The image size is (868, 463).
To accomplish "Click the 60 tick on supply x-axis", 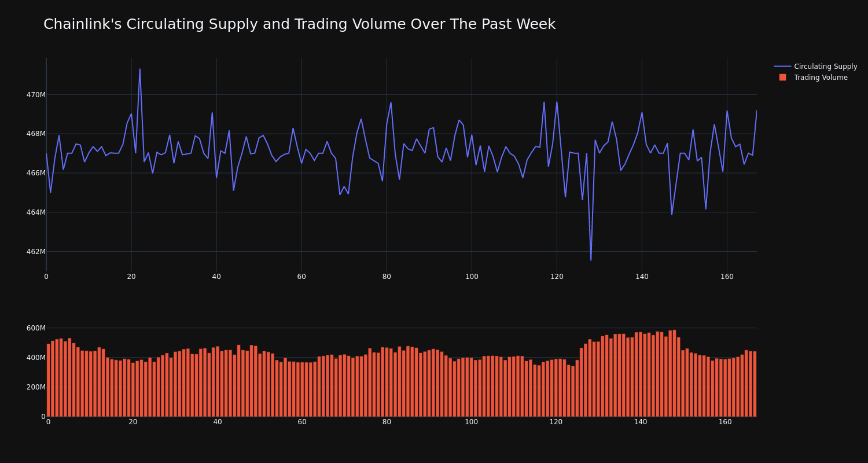I will [x=301, y=277].
